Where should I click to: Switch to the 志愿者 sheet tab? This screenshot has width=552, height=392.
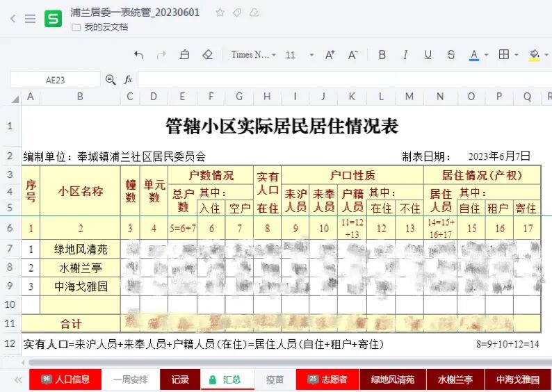click(327, 379)
